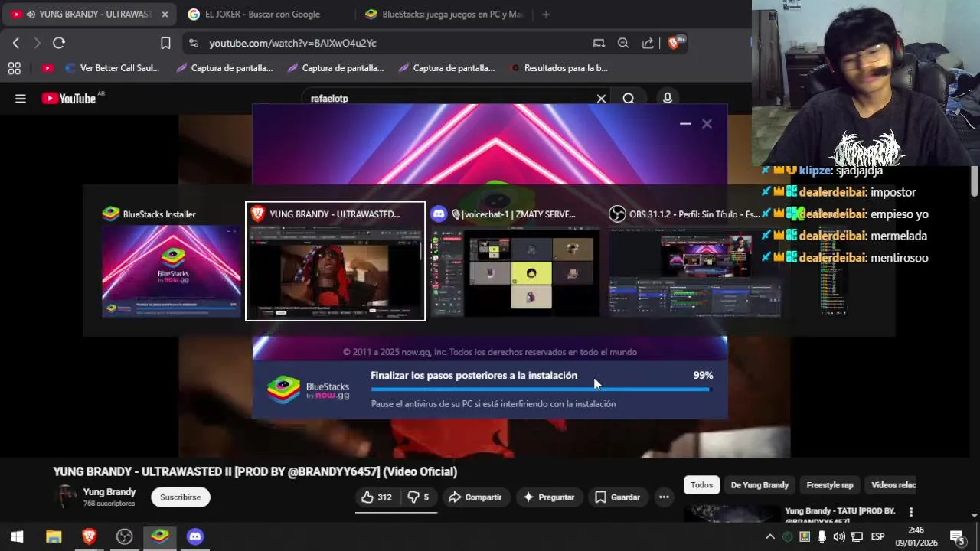Open the Brave Shields icon
The image size is (980, 551).
tap(675, 43)
